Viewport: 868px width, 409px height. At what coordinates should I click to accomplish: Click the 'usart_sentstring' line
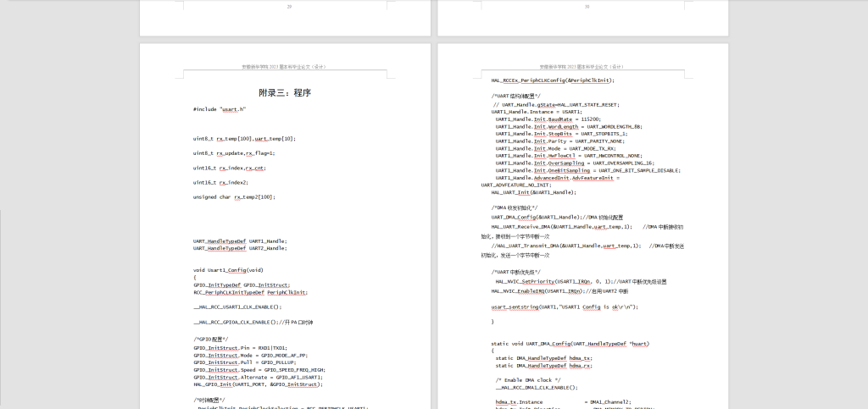(x=564, y=307)
